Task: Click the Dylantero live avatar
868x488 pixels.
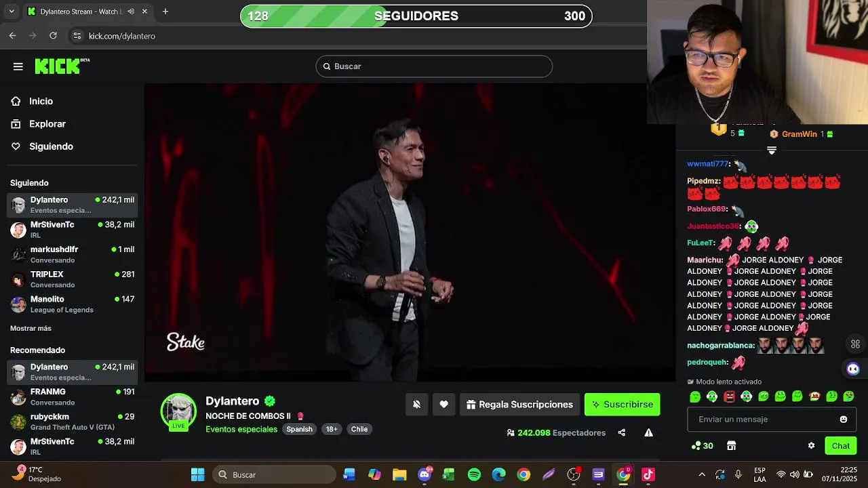Action: 178,411
